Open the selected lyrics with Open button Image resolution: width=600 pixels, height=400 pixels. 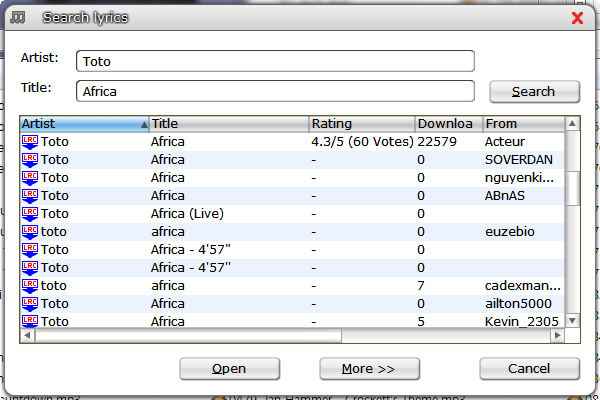[230, 369]
